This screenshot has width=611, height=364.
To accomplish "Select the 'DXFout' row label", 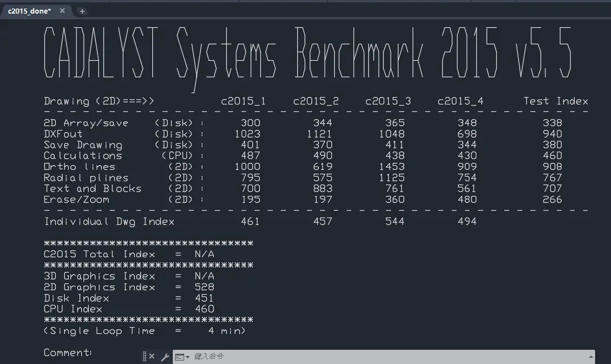I will click(63, 134).
